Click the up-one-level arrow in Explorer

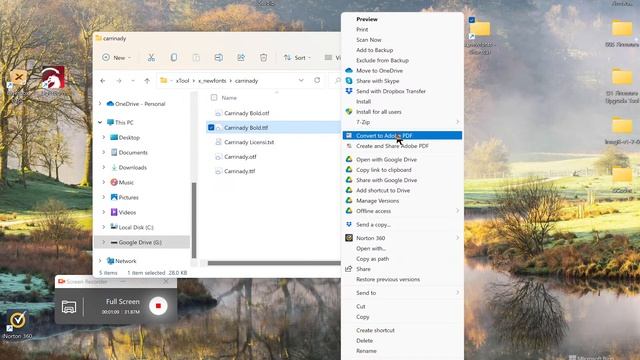[147, 81]
